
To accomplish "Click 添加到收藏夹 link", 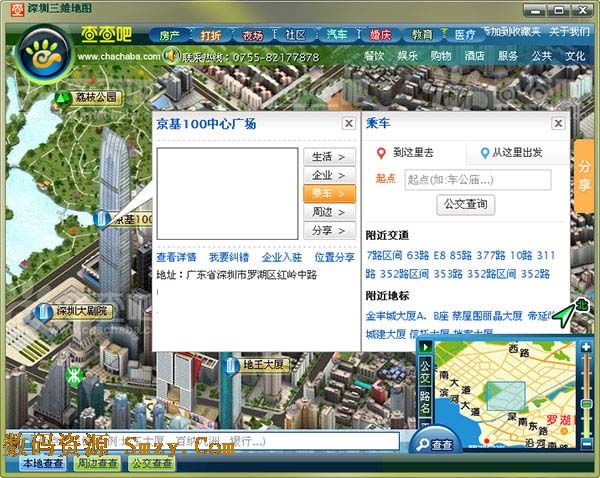I will coord(513,32).
